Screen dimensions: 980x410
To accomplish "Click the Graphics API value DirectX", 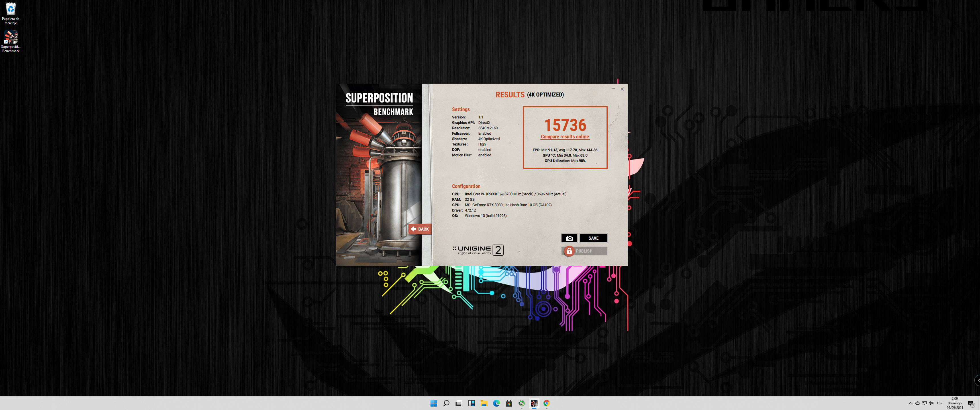I will tap(484, 123).
